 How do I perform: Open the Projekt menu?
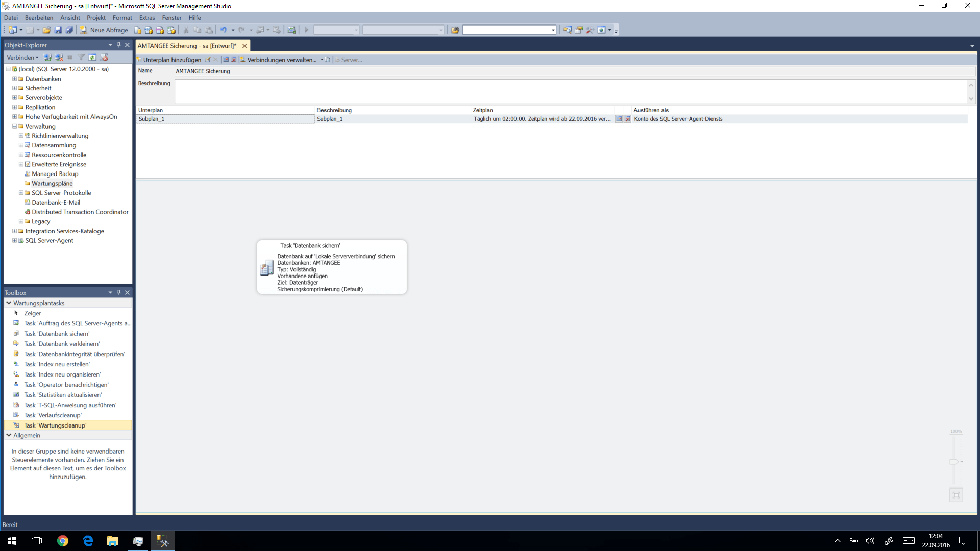96,18
